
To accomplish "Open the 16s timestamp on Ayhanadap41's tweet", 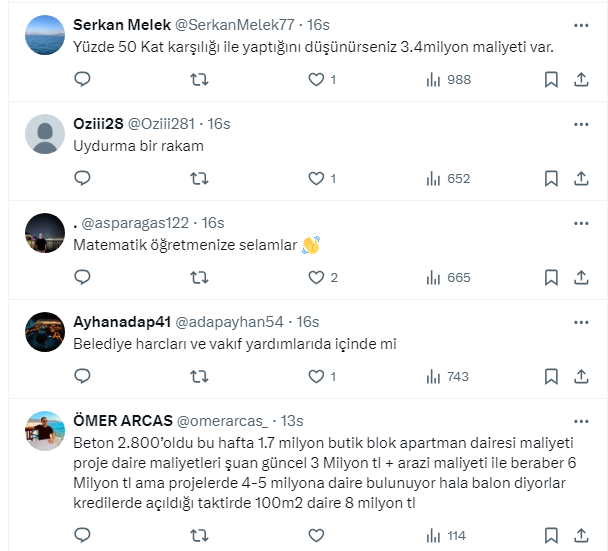I will click(308, 321).
